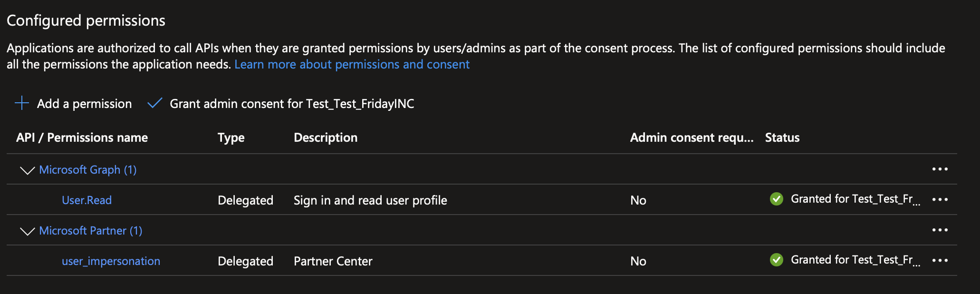Open the User.Read permission link
This screenshot has height=294, width=980.
[87, 200]
